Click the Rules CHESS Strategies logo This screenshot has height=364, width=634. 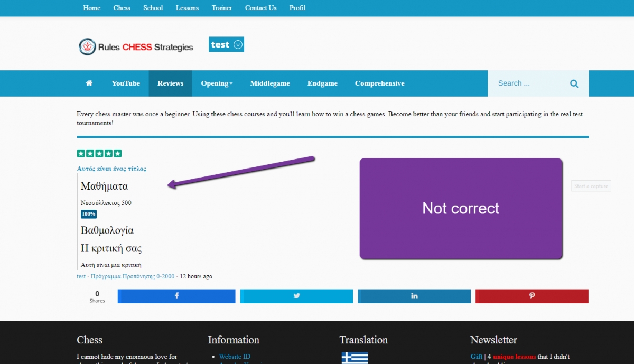(x=136, y=47)
